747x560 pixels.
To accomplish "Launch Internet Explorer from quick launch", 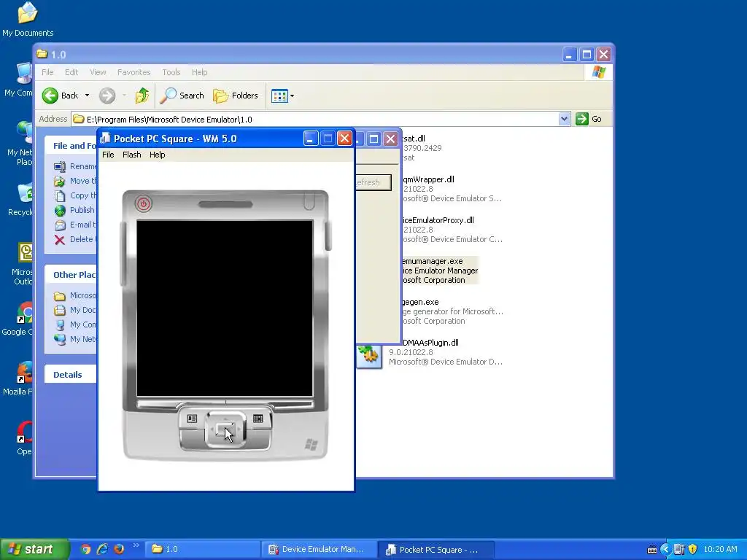I will (x=102, y=549).
